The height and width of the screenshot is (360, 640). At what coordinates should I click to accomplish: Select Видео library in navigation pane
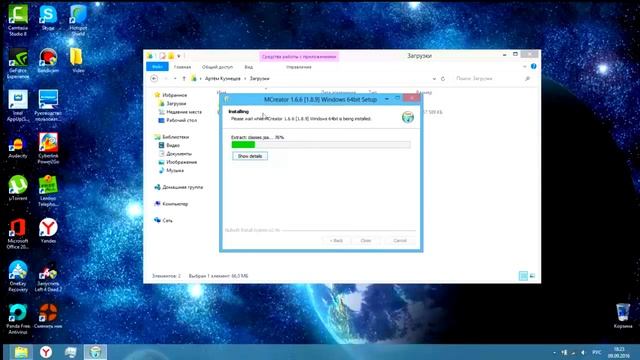pos(169,145)
